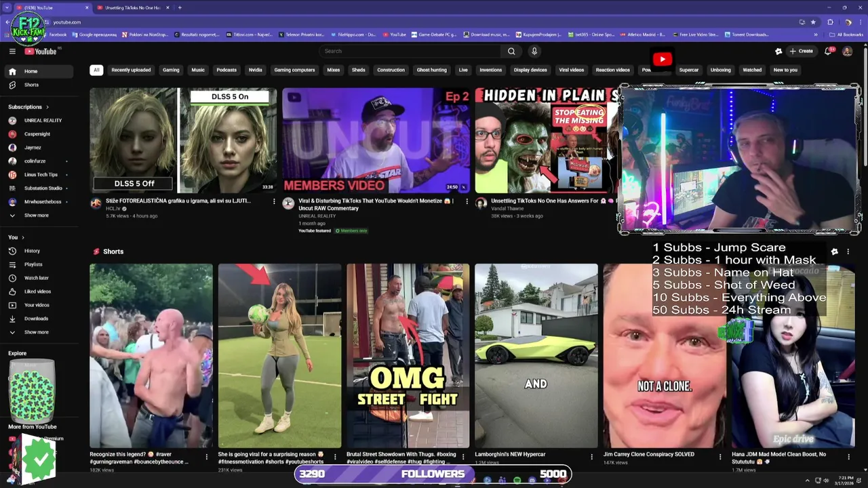Select the New to you chip
Screen dimensions: 868x488
pos(785,70)
